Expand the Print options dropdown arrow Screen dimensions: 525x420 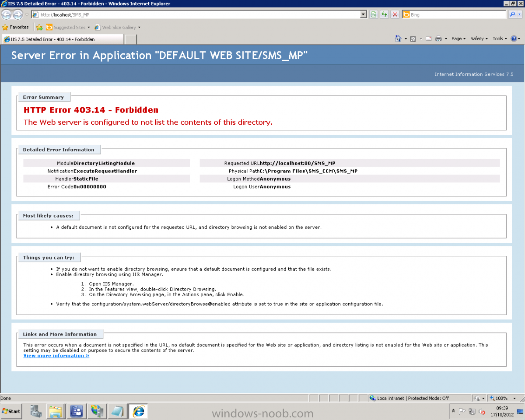446,38
